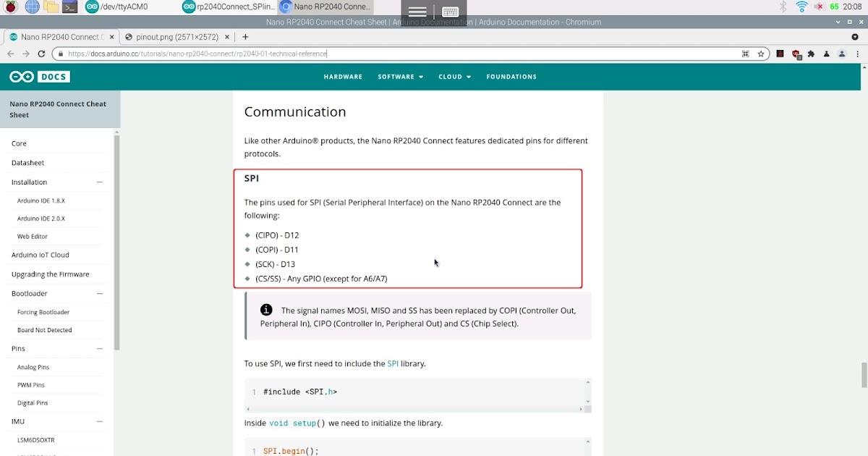The height and width of the screenshot is (456, 868).
Task: Open the uBlock Origin extension
Action: click(x=796, y=54)
